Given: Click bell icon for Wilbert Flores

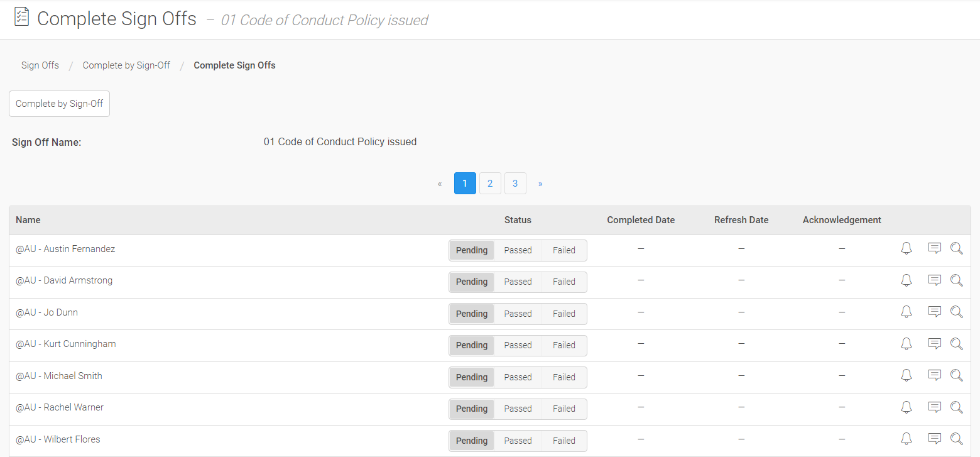Looking at the screenshot, I should [906, 439].
